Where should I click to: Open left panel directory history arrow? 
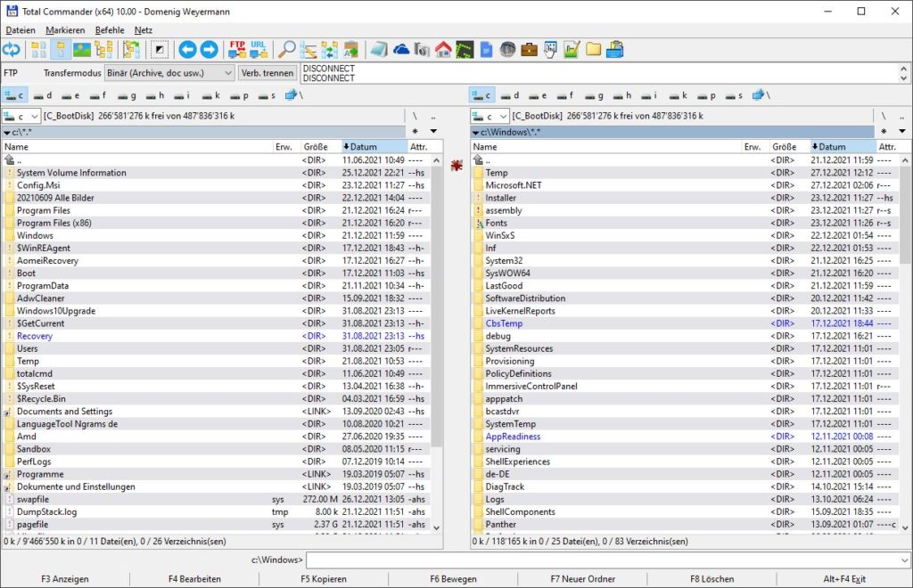coord(433,132)
